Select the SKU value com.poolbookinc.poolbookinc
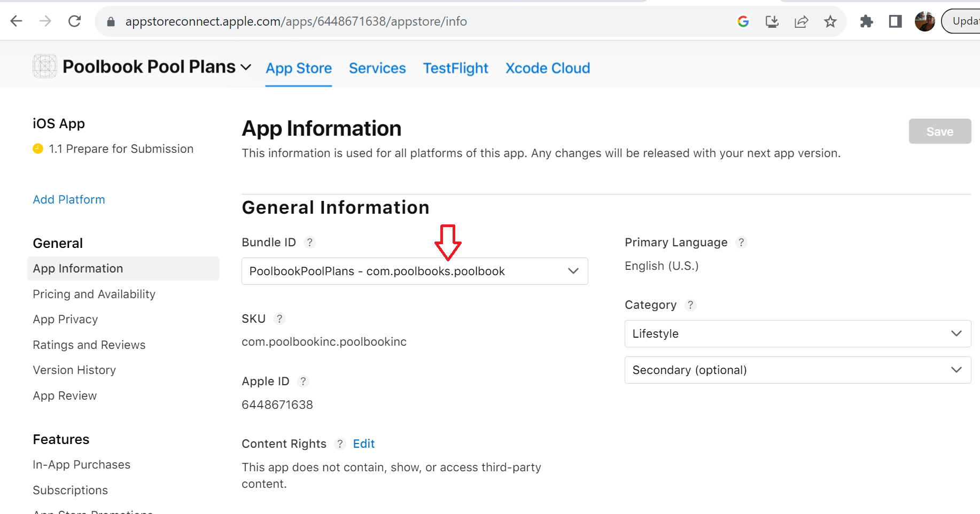This screenshot has width=980, height=514. pyautogui.click(x=324, y=342)
